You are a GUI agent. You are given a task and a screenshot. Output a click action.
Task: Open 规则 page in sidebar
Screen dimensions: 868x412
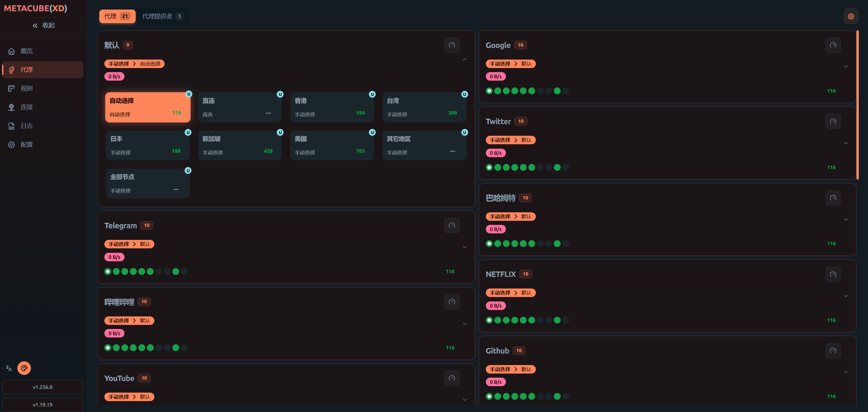click(x=27, y=88)
